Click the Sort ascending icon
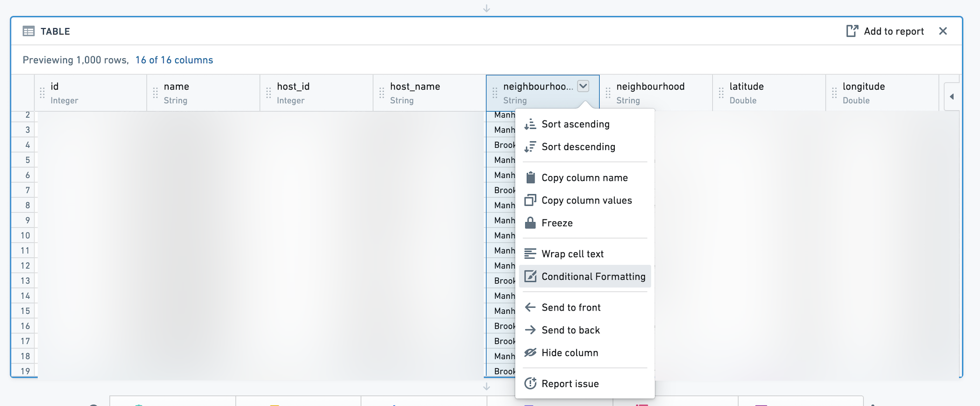The image size is (980, 406). click(x=530, y=124)
